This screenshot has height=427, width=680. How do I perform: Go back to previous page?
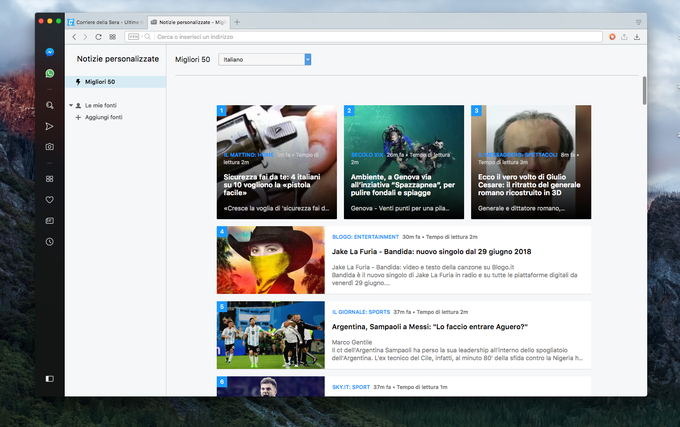pos(74,37)
